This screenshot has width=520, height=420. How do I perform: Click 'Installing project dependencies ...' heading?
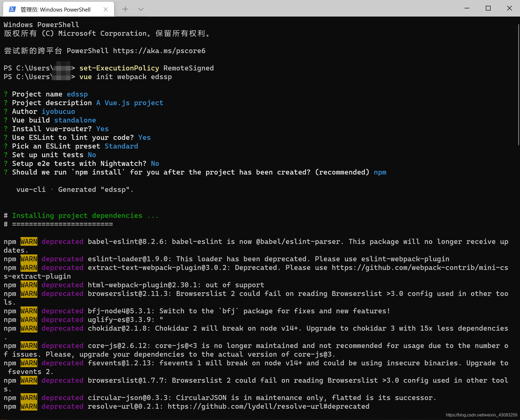point(85,216)
